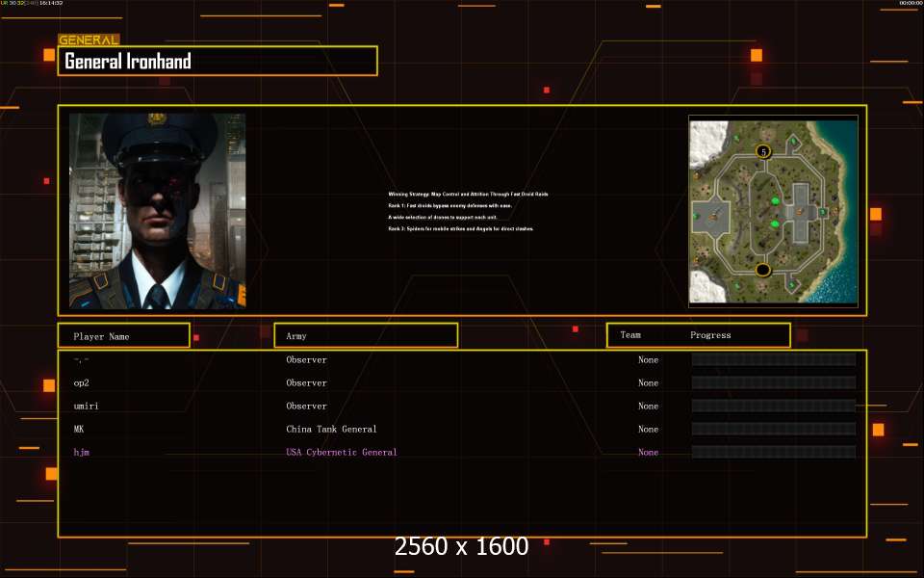
Task: Click the Team column header label
Action: click(x=630, y=335)
